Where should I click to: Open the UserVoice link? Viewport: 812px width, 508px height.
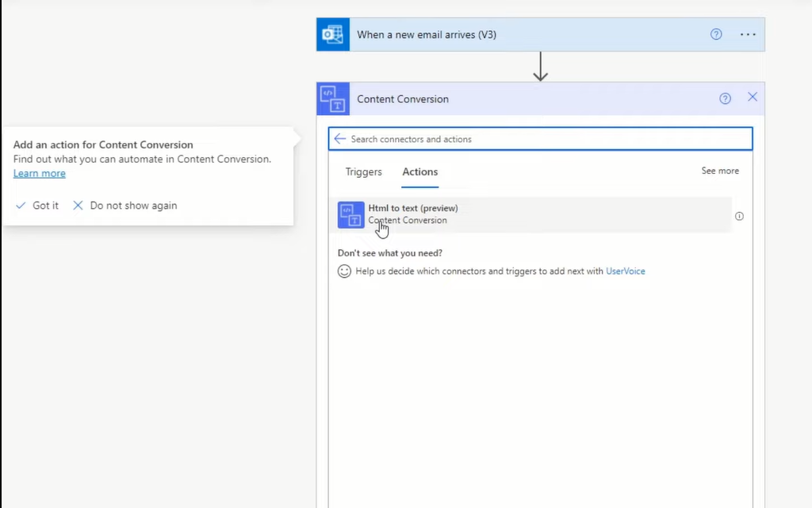coord(625,271)
